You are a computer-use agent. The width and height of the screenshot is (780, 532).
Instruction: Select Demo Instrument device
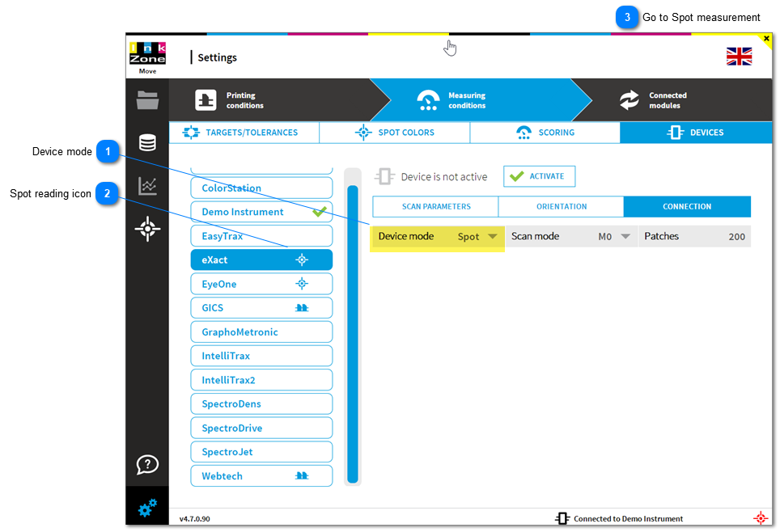(x=261, y=211)
